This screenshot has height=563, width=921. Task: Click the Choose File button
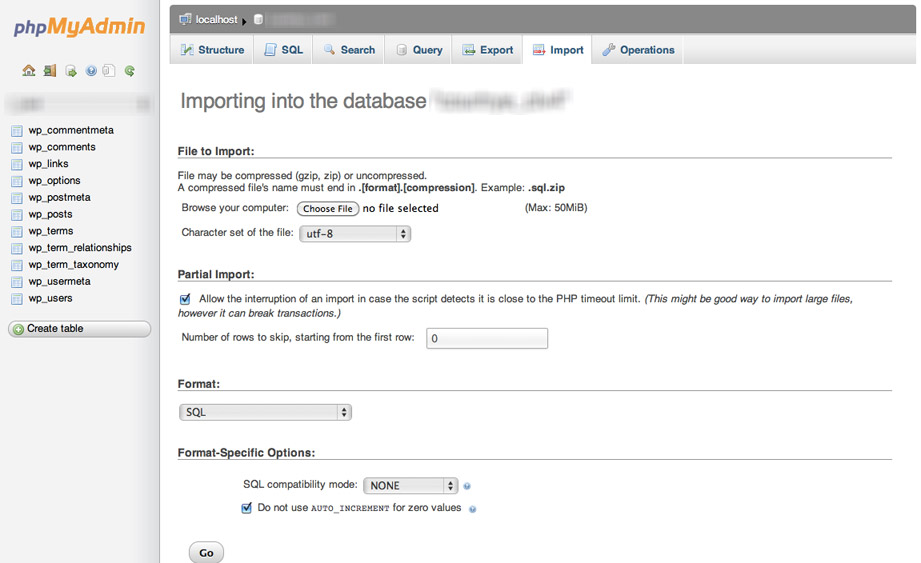pyautogui.click(x=328, y=208)
